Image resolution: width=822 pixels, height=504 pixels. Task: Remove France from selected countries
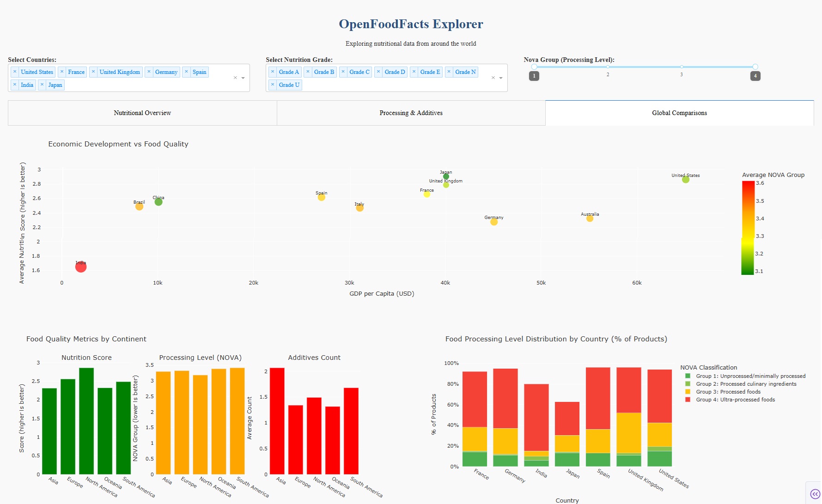click(62, 72)
